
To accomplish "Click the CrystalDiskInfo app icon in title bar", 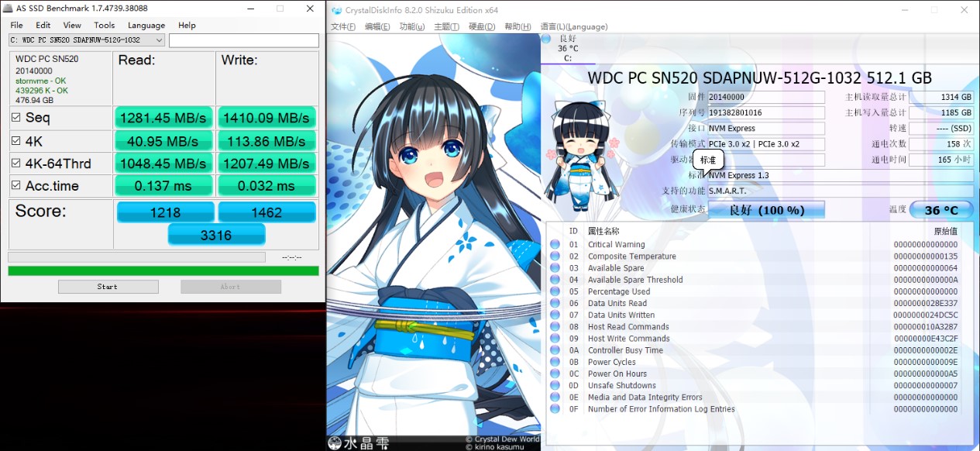I will click(x=336, y=10).
